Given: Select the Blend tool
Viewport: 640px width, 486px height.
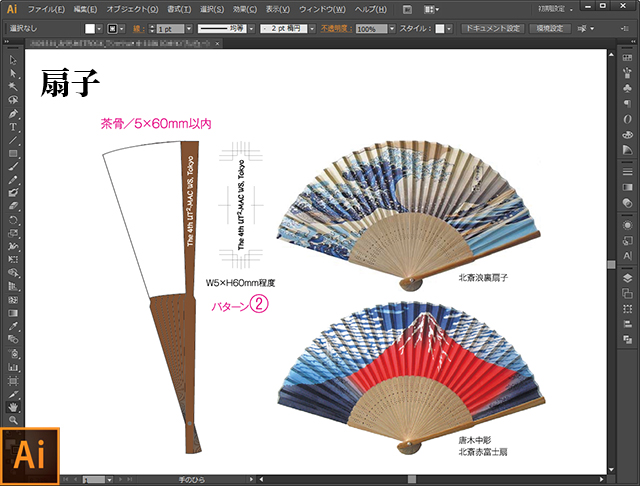Looking at the screenshot, I should coord(13,339).
